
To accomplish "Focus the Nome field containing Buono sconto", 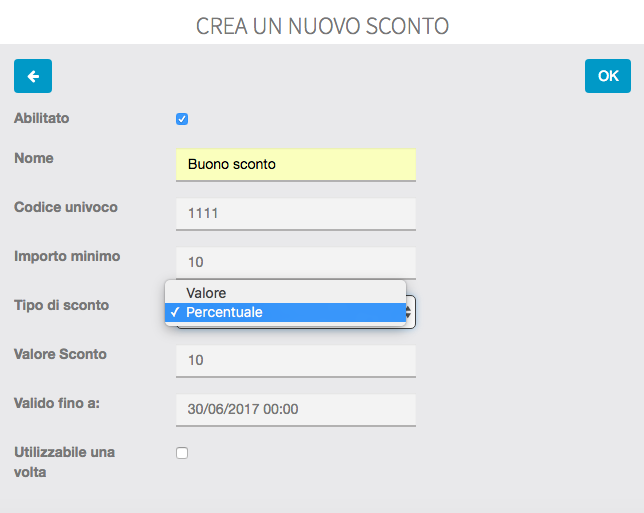I will [295, 164].
